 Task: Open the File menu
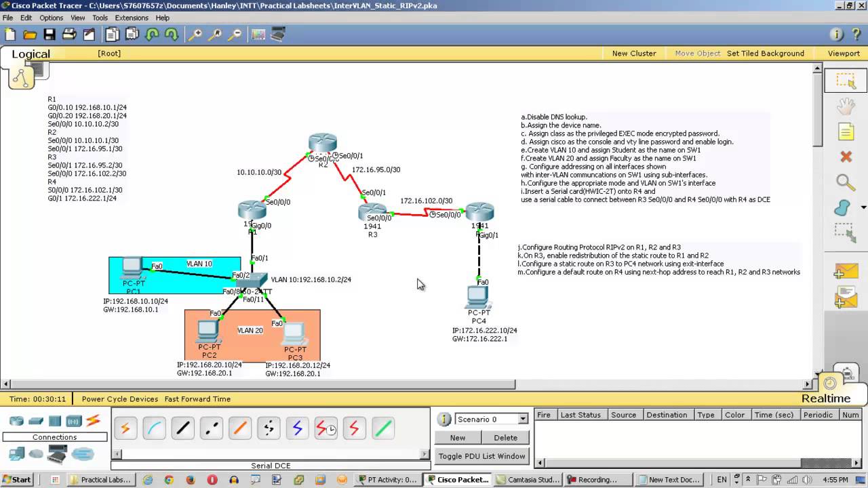(x=7, y=18)
